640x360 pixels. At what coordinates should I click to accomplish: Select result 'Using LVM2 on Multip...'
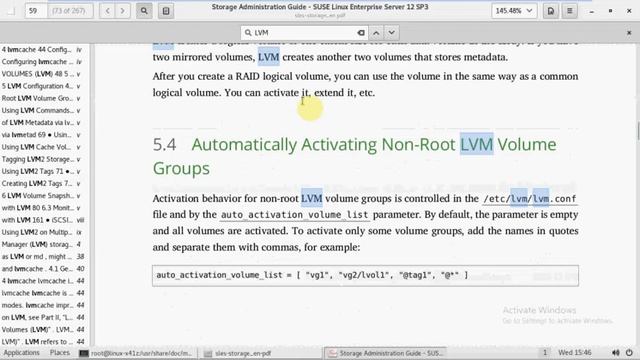coord(42,232)
